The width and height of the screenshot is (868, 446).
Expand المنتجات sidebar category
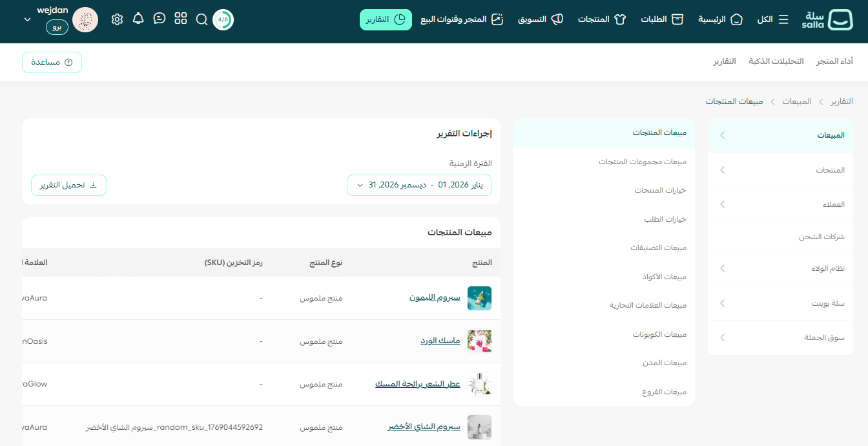coord(780,170)
